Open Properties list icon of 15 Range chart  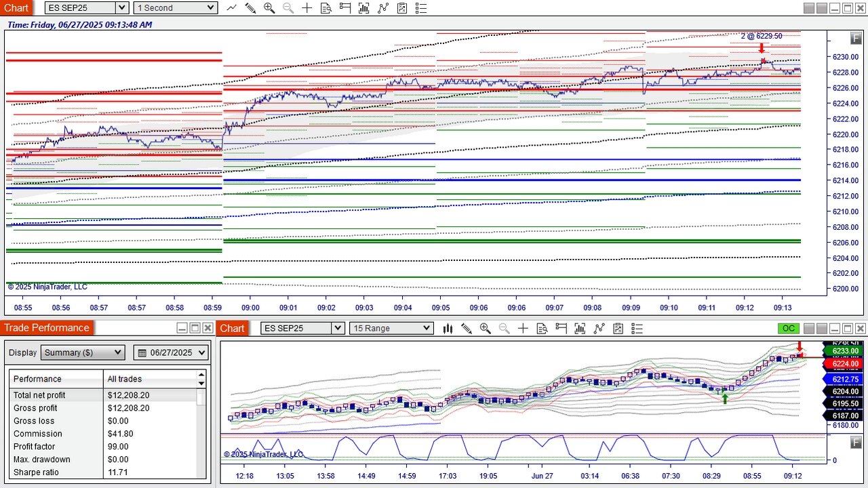pyautogui.click(x=637, y=328)
